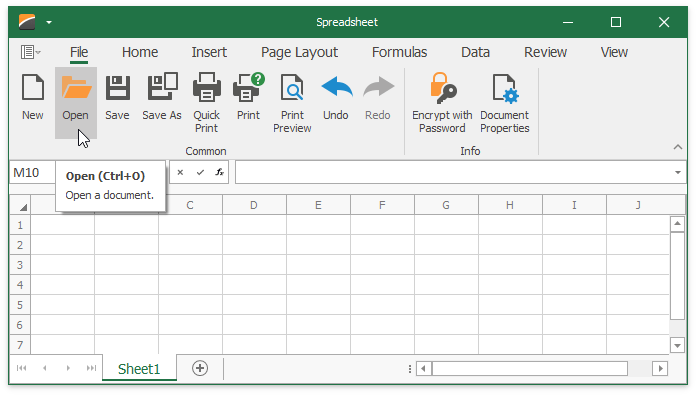Encrypt with Password
This screenshot has width=696, height=395.
tap(442, 103)
